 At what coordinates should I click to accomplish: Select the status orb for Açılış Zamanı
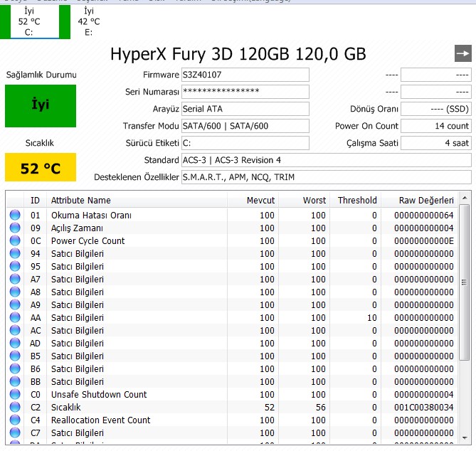point(15,228)
